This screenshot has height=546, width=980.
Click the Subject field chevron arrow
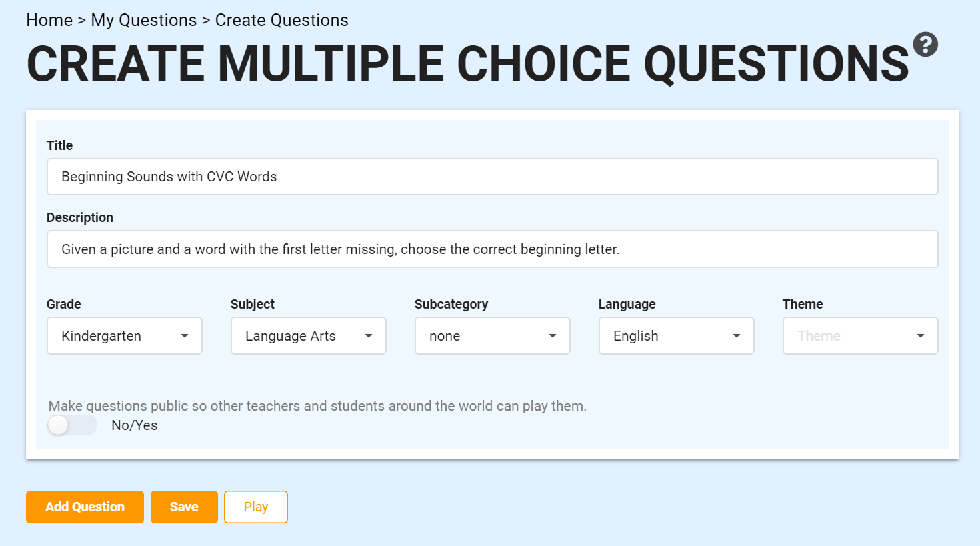pyautogui.click(x=369, y=337)
